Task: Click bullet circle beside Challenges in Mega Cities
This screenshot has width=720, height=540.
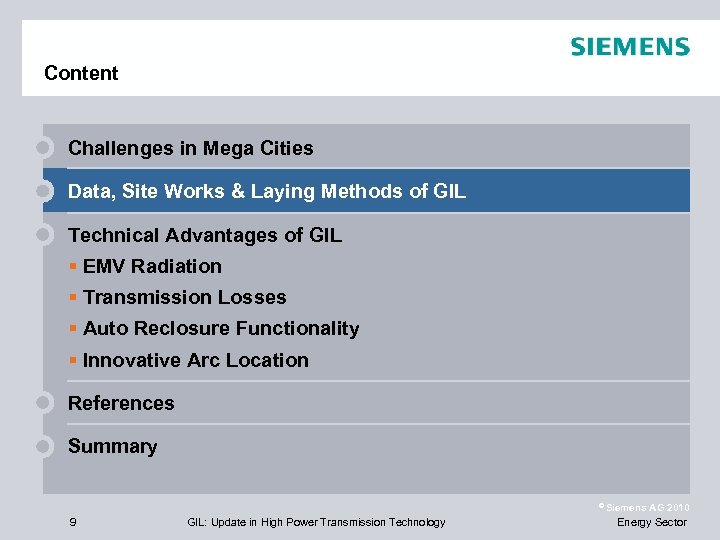Action: [x=44, y=147]
